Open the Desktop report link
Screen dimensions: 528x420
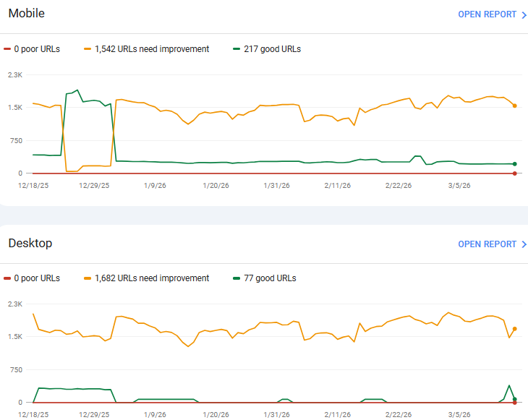click(x=487, y=244)
